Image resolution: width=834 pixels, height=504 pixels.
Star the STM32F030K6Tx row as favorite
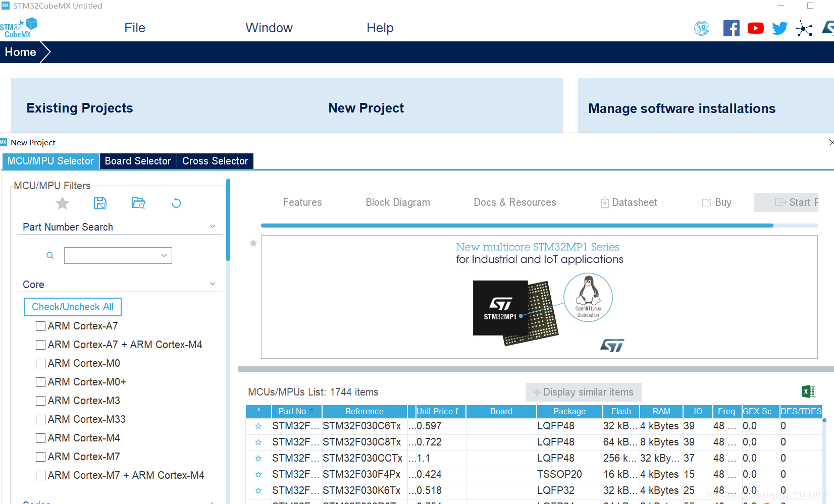click(x=258, y=491)
